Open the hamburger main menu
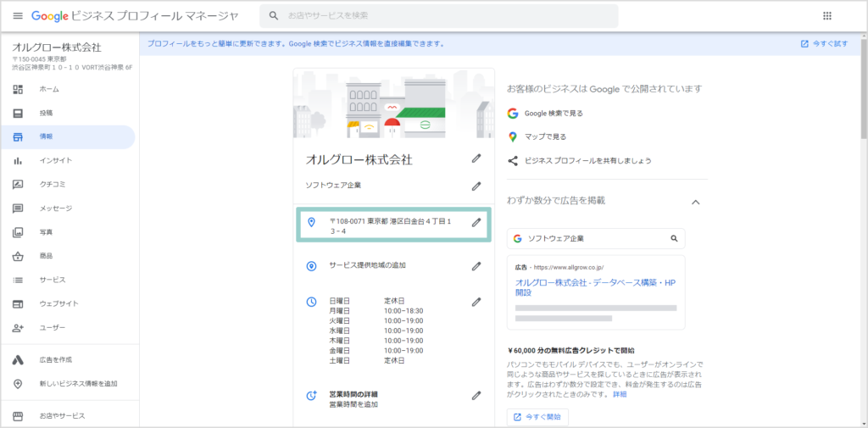 [18, 15]
